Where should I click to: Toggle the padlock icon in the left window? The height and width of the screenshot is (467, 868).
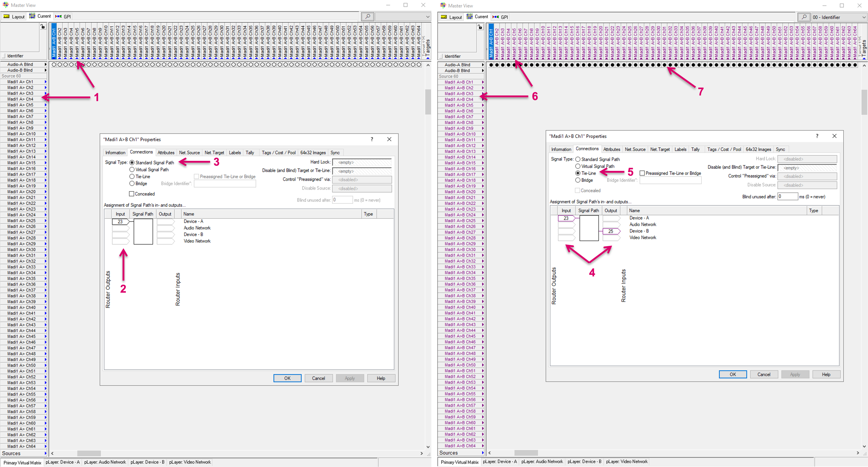tap(43, 27)
